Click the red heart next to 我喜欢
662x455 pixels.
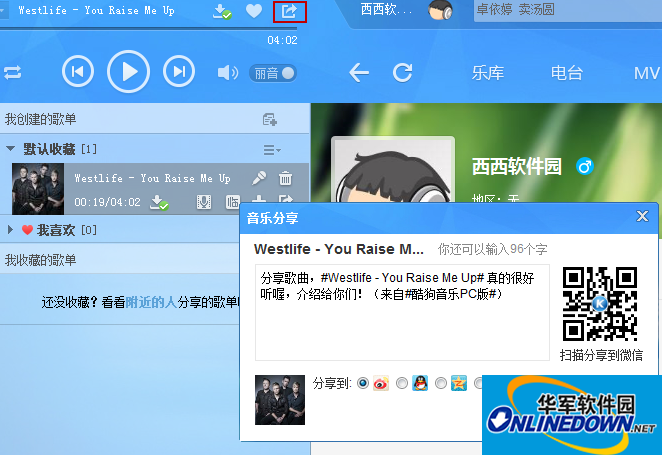click(x=27, y=230)
